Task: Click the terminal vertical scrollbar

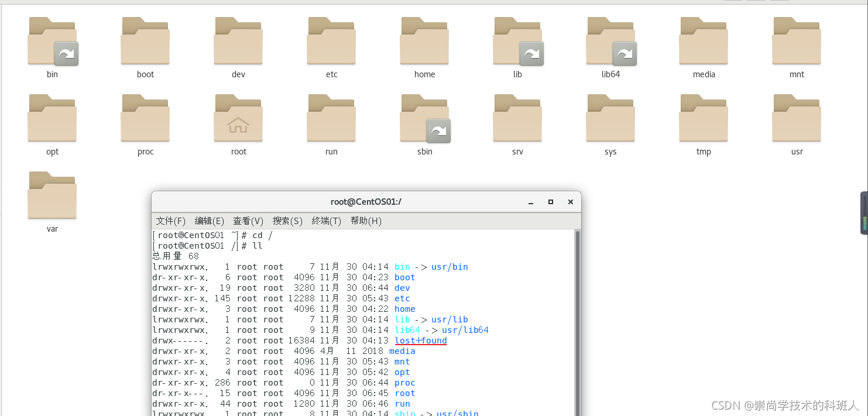Action: pyautogui.click(x=578, y=322)
